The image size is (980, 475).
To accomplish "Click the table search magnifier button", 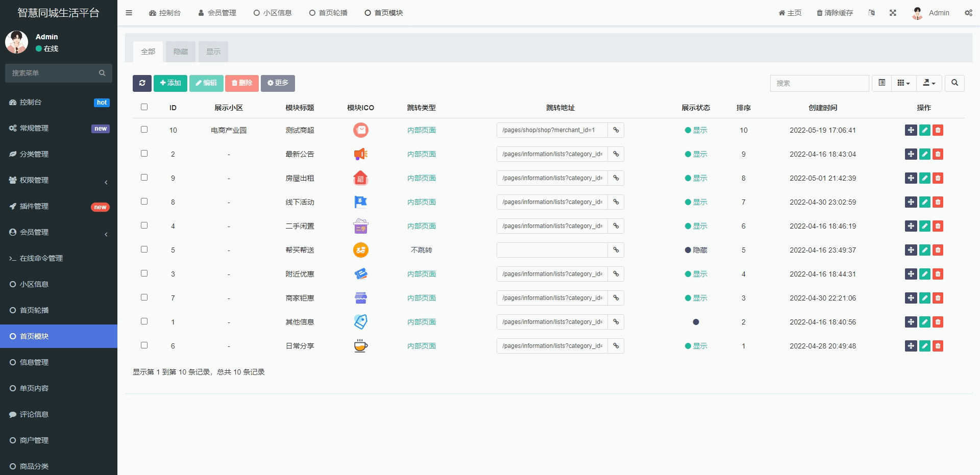I will click(954, 83).
